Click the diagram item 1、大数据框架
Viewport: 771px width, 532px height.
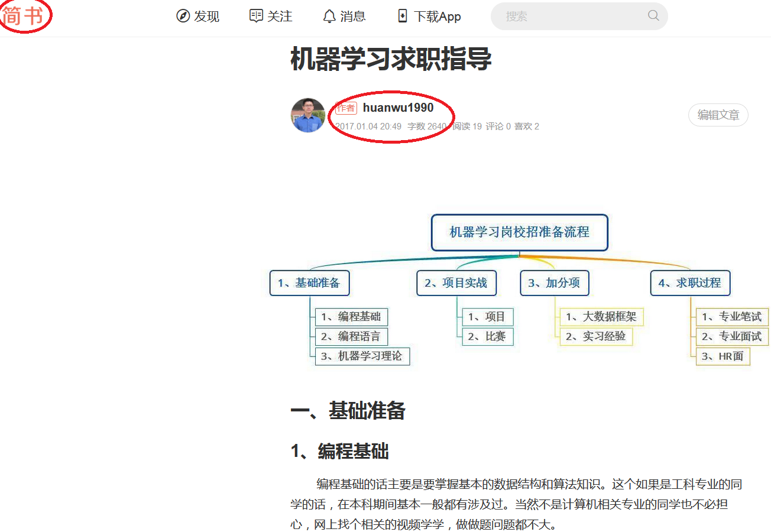[x=602, y=317]
